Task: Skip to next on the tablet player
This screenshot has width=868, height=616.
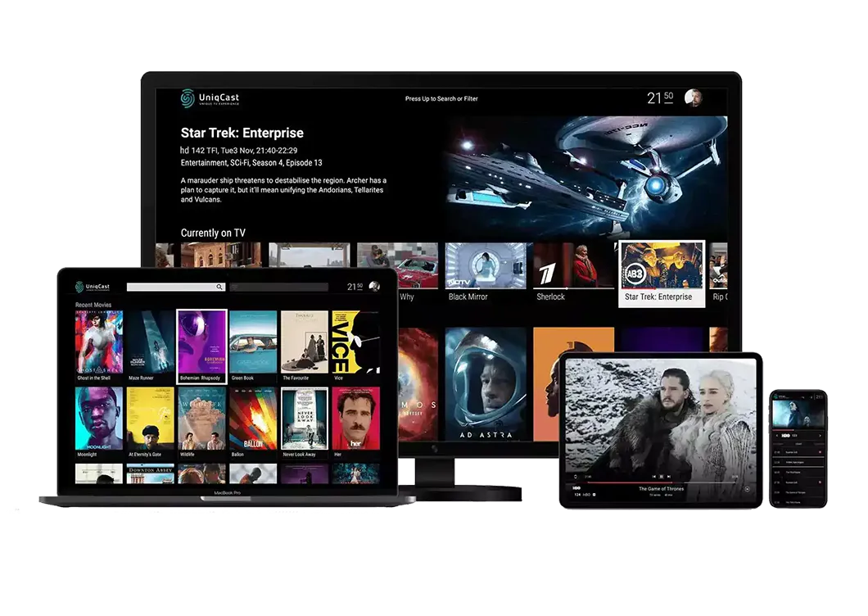Action: [x=669, y=477]
